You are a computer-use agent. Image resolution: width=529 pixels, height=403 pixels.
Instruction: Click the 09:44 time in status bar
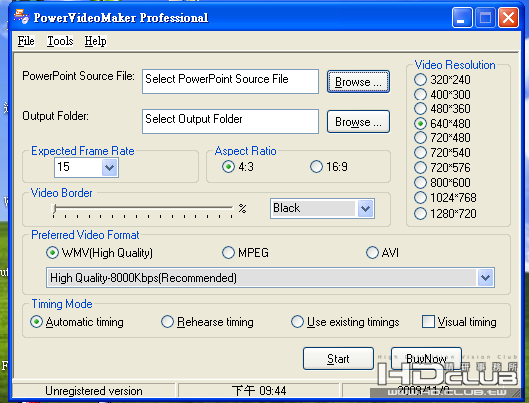[259, 391]
